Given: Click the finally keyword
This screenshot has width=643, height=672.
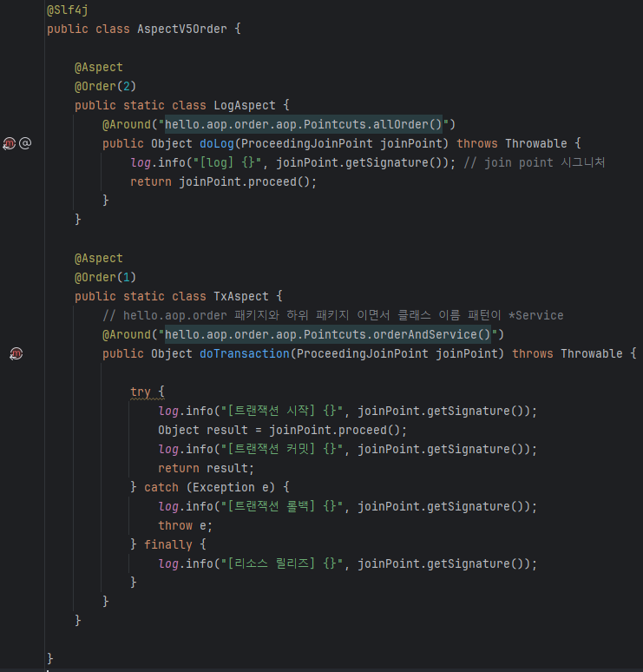Looking at the screenshot, I should tap(168, 544).
